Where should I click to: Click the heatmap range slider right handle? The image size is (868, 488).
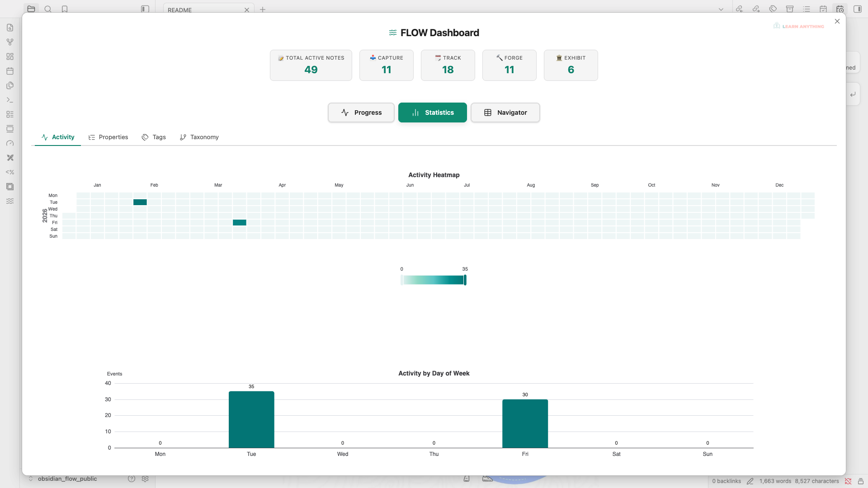(x=465, y=280)
